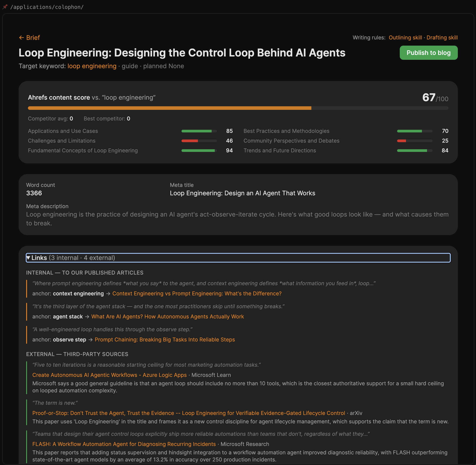The height and width of the screenshot is (465, 476).
Task: Click the Best Practices and Methodologies score bar
Action: coord(415,131)
